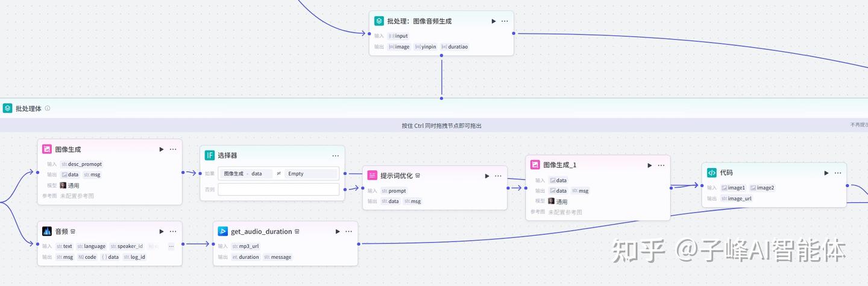868x286 pixels.
Task: Click the 图像生成_1 node icon
Action: pos(535,165)
